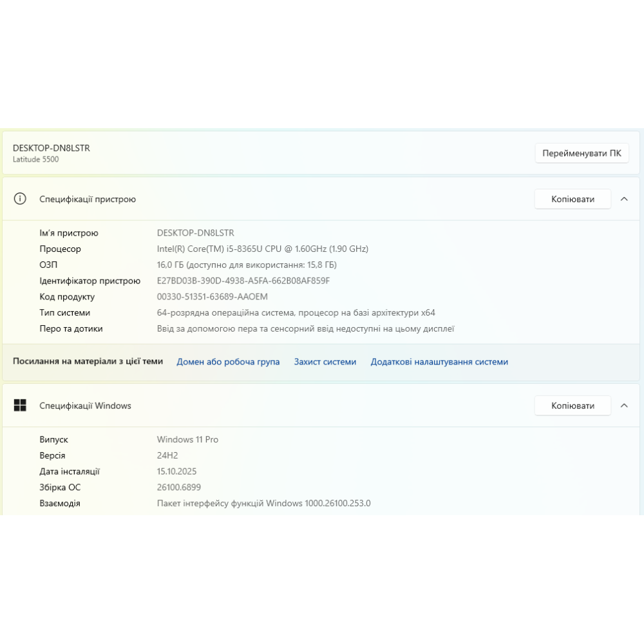Copy Windows specs with the lower Копіювати button

click(x=573, y=406)
